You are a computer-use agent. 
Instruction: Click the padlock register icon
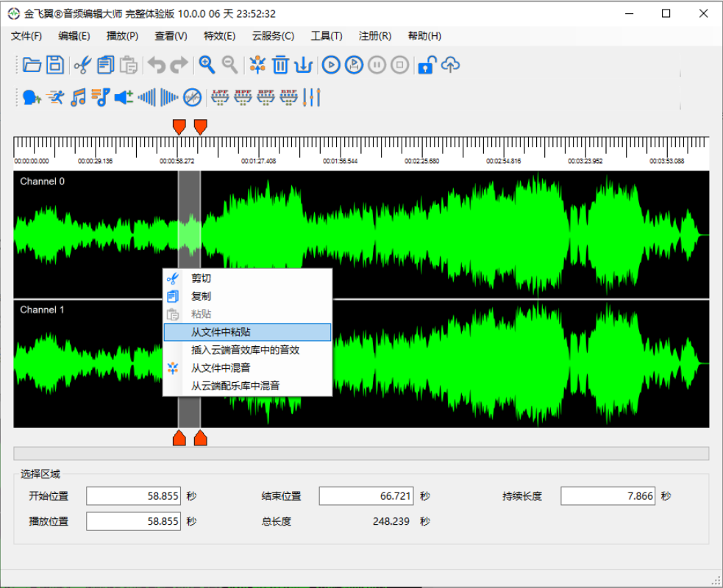[426, 65]
